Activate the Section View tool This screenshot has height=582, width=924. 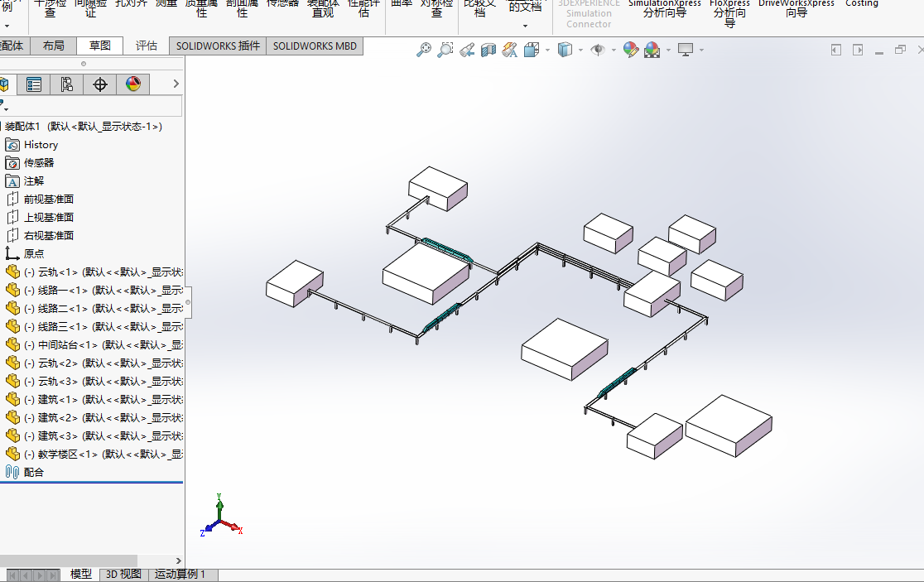[488, 50]
